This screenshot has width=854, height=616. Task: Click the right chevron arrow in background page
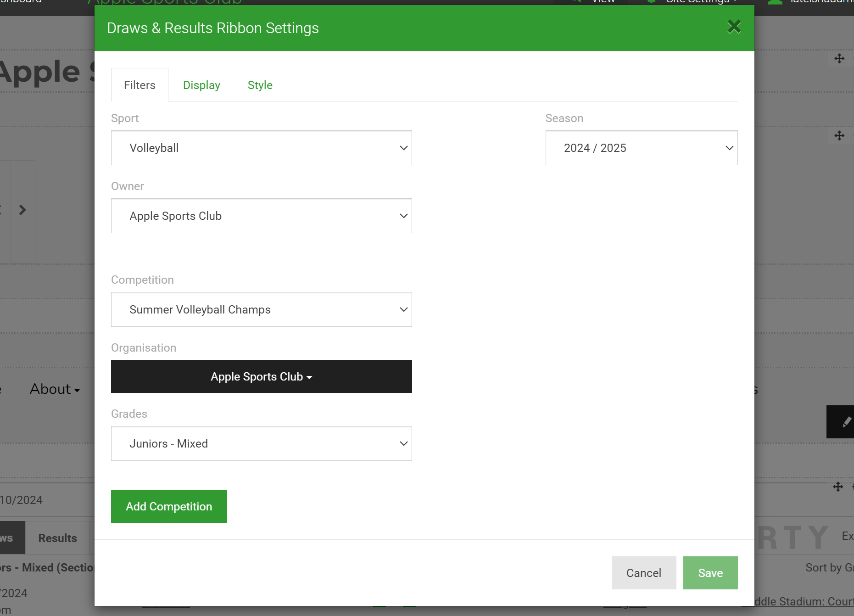[22, 210]
